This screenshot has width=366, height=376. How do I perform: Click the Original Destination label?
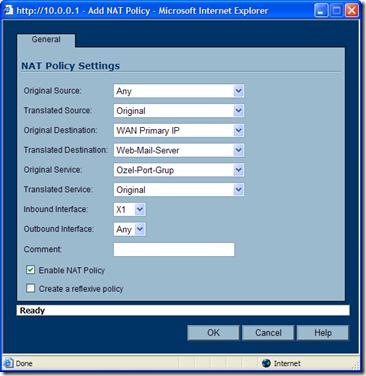point(60,130)
